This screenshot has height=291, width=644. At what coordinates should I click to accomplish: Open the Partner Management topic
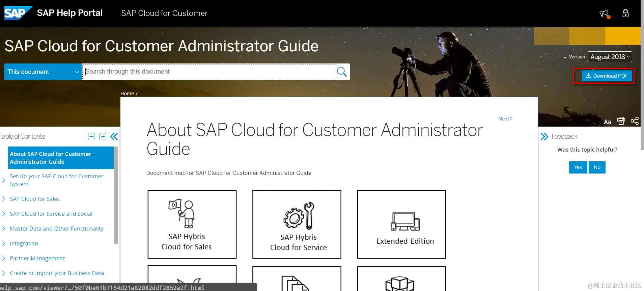[x=37, y=258]
